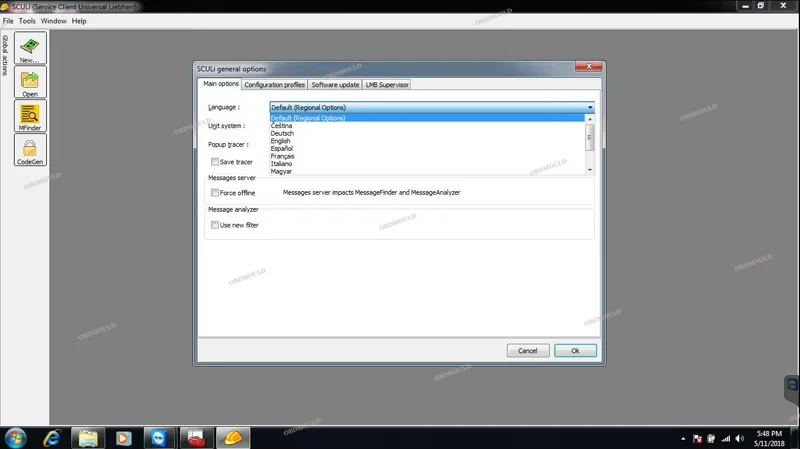Viewport: 800px width, 449px height.
Task: Enable the Save tracer checkbox
Action: click(x=215, y=162)
